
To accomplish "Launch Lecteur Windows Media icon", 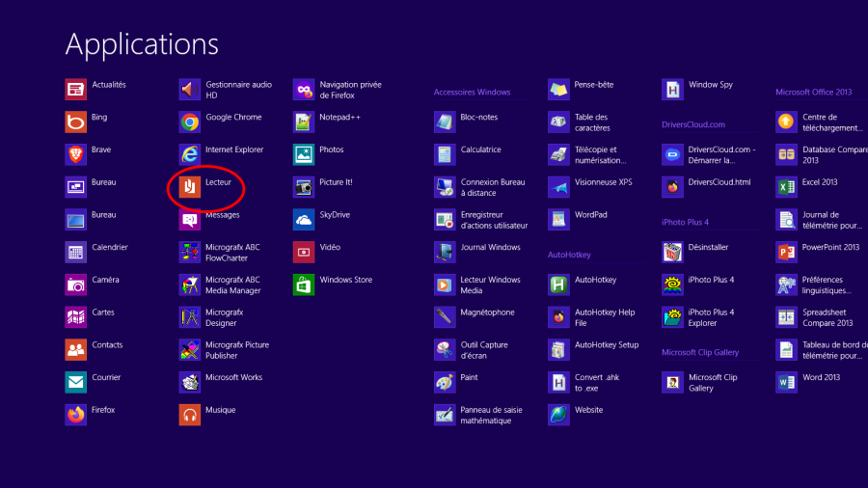I will click(x=445, y=285).
